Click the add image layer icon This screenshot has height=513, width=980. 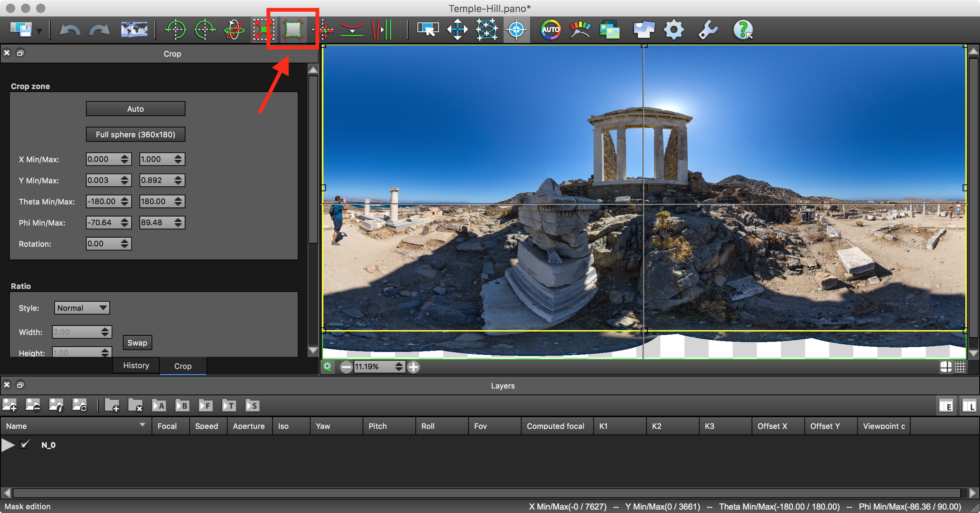[x=10, y=405]
